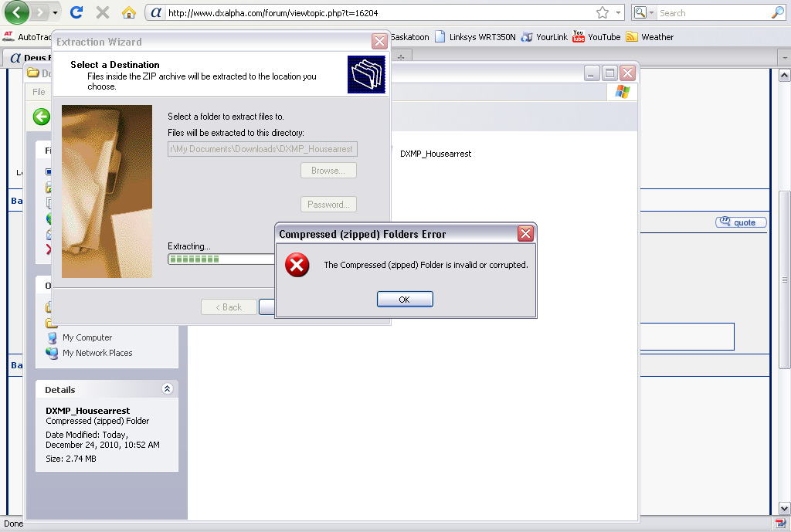Image resolution: width=791 pixels, height=532 pixels.
Task: Open the navigation history dropdown arrow
Action: (x=55, y=12)
